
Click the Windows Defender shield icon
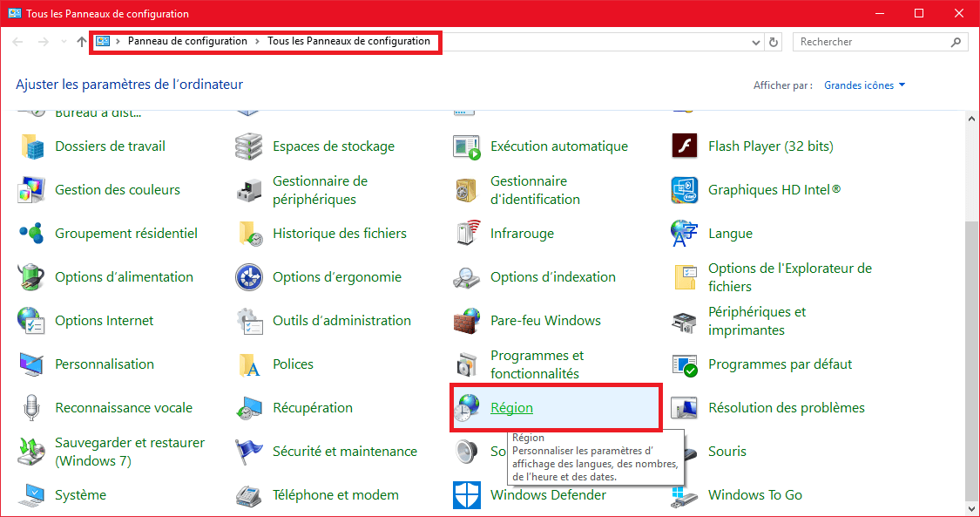point(467,495)
